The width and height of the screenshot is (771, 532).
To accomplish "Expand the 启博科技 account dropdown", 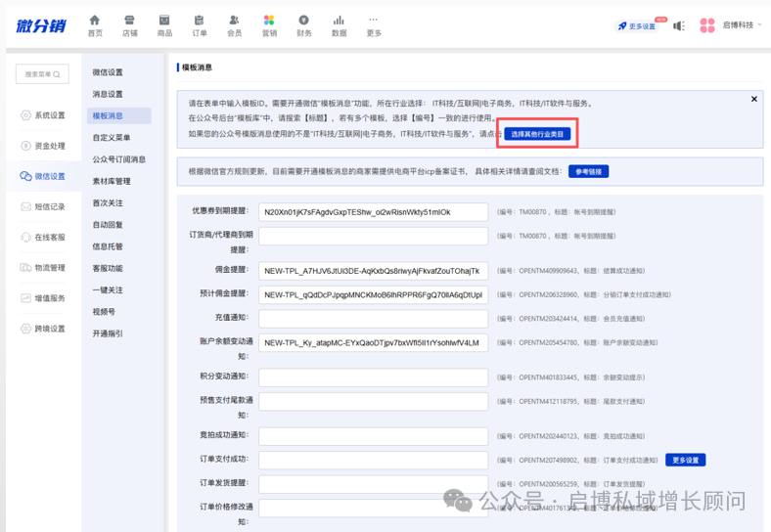I will [742, 25].
